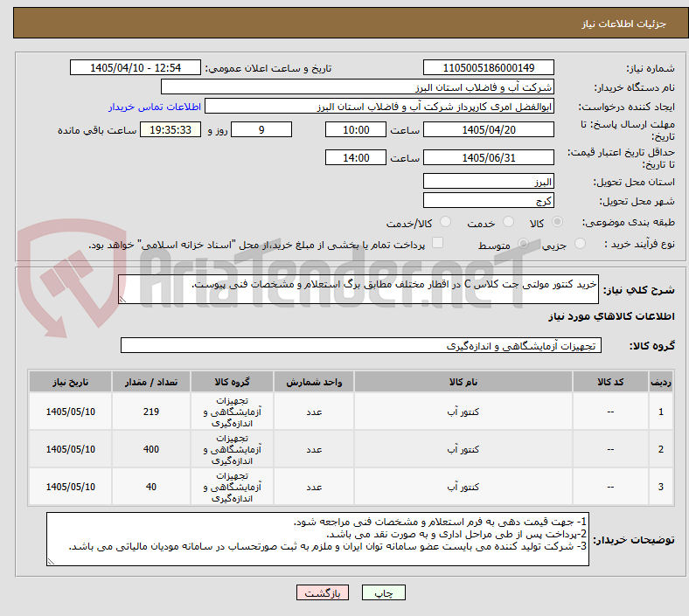This screenshot has width=689, height=616.
Task: Click the کد کالا column header
Action: coord(610,382)
